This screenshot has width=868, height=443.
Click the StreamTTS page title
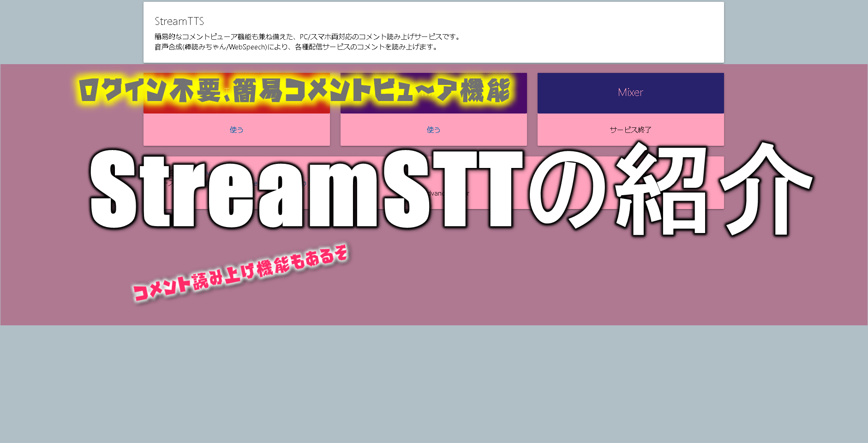coord(179,21)
